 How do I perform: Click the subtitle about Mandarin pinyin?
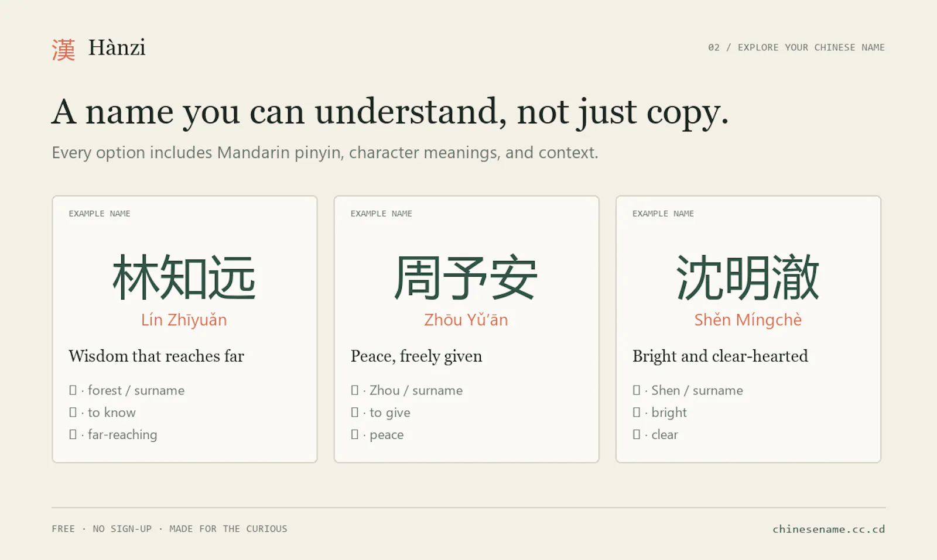325,153
